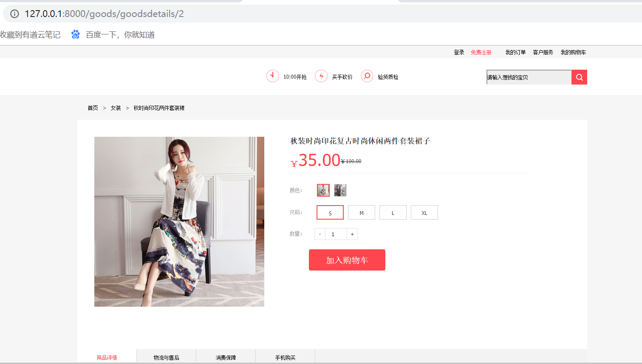Viewport: 642px width, 364px height.
Task: Select size XL option
Action: coord(424,212)
